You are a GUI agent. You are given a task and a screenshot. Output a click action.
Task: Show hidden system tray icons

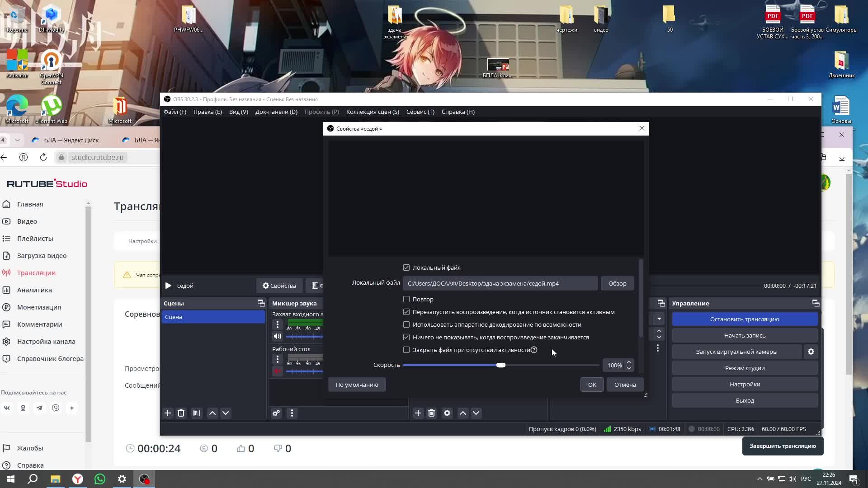click(x=759, y=479)
